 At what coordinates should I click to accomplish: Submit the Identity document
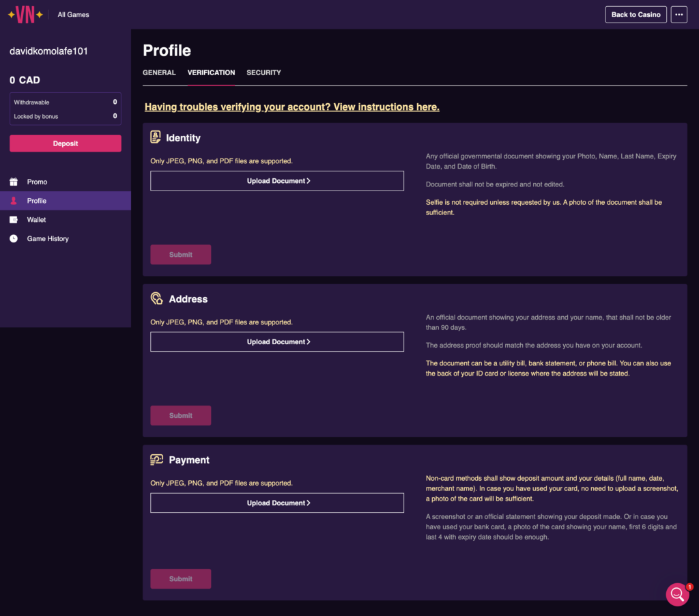coord(180,255)
